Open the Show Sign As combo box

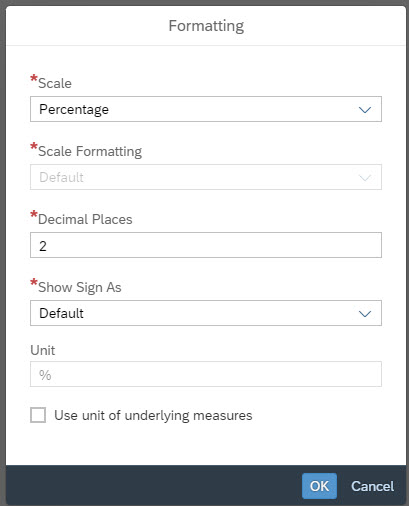pos(206,313)
